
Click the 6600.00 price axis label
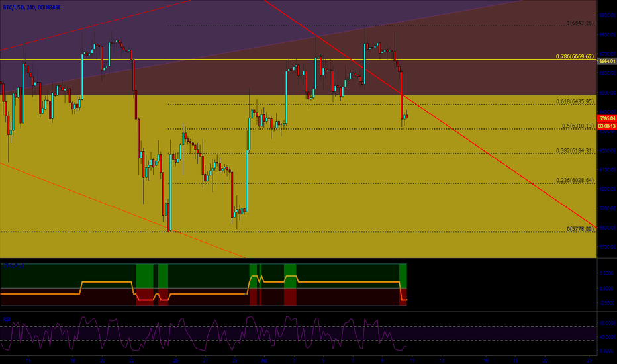[x=608, y=73]
